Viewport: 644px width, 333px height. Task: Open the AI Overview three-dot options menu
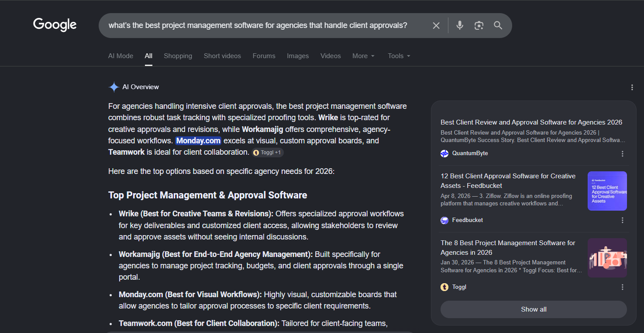[632, 87]
